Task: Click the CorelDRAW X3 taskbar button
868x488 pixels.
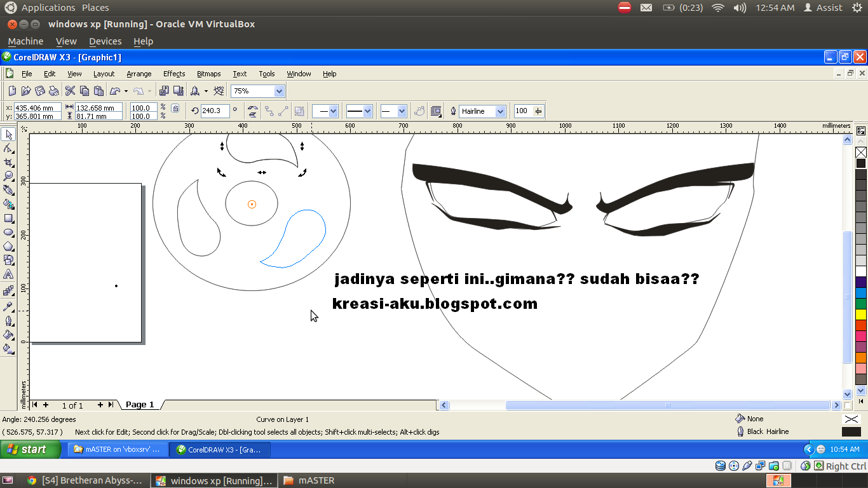Action: (x=220, y=449)
